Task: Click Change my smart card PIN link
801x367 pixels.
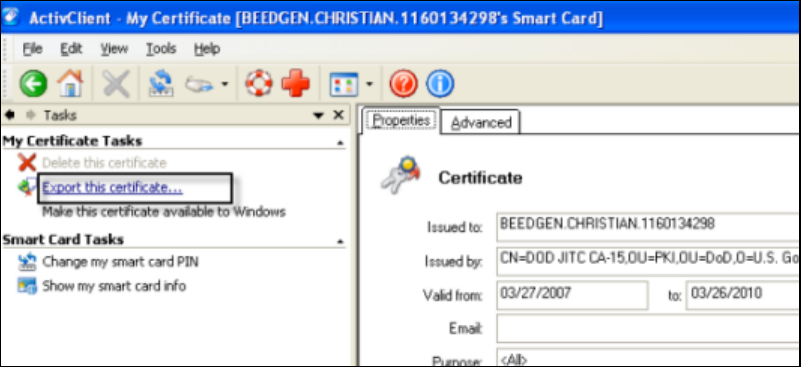Action: point(120,262)
